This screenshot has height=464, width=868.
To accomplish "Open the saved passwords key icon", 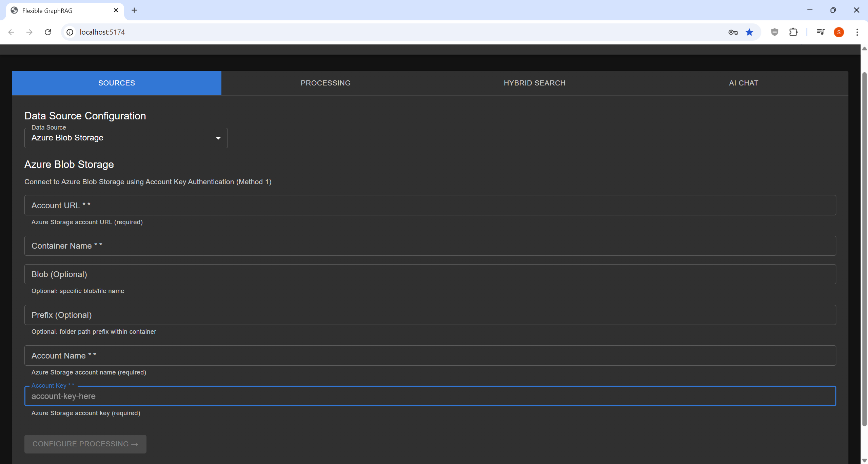I will pos(733,32).
